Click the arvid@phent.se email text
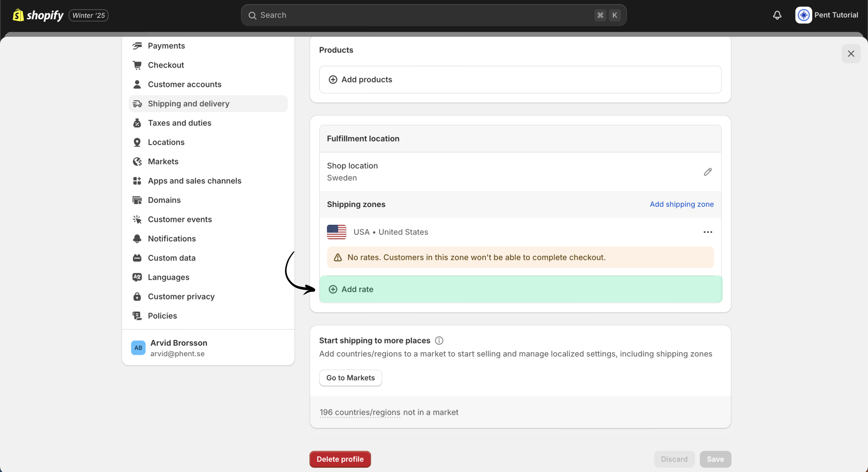The width and height of the screenshot is (868, 472). [x=177, y=354]
